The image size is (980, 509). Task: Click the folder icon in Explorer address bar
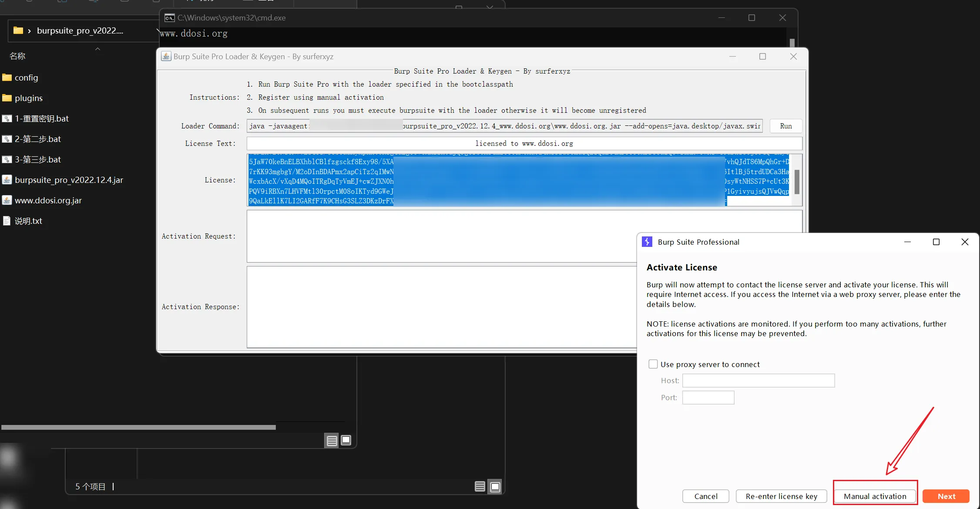[x=18, y=30]
